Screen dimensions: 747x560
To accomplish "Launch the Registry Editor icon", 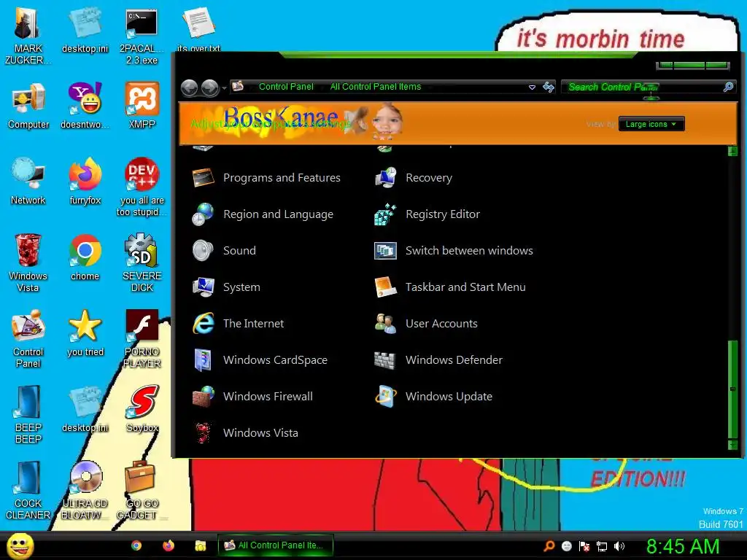I will 385,214.
